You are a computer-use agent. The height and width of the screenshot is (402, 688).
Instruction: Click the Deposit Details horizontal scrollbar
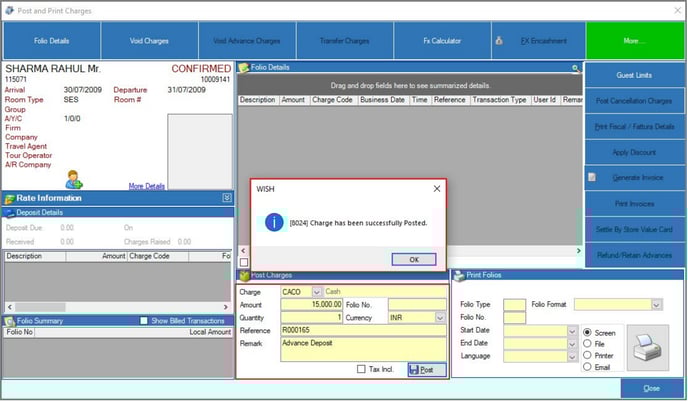[118, 308]
